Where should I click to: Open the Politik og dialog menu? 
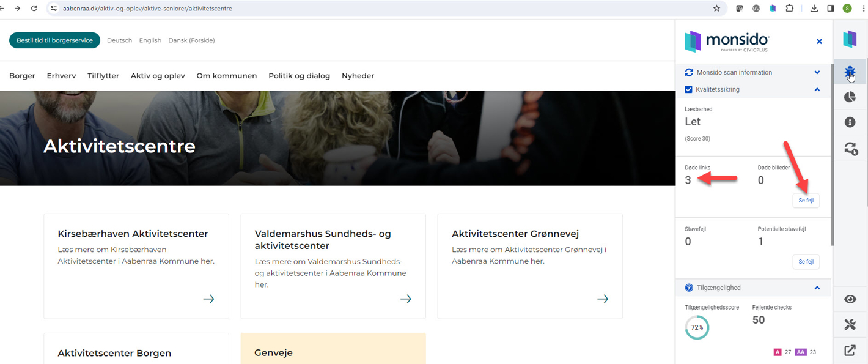pos(299,76)
